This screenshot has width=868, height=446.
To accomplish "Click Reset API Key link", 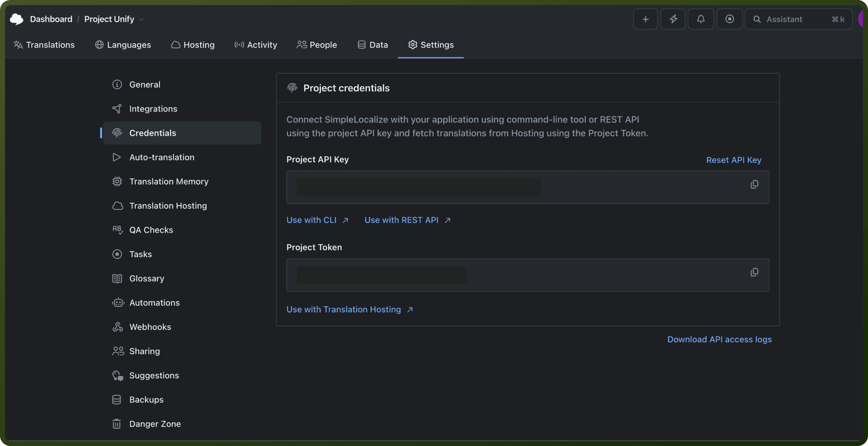I will pos(734,160).
